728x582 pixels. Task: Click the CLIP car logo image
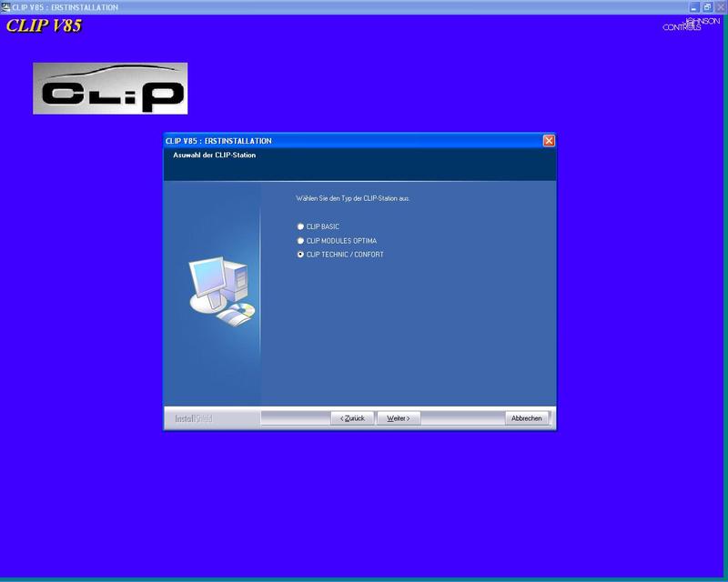click(x=110, y=88)
